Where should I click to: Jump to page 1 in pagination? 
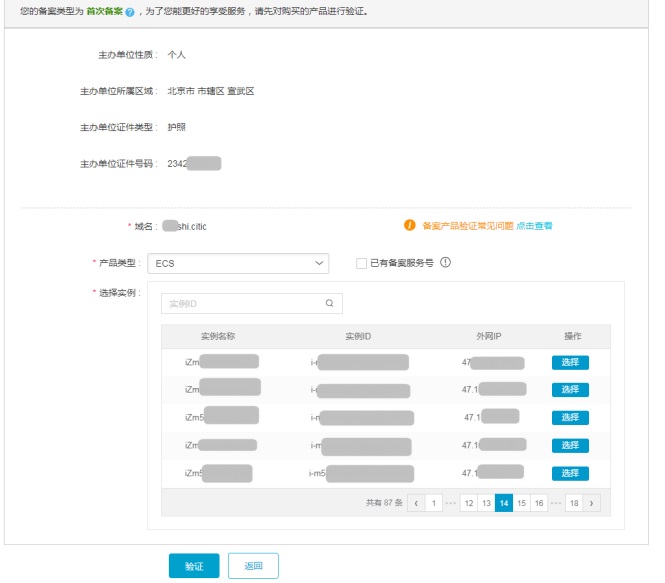434,503
